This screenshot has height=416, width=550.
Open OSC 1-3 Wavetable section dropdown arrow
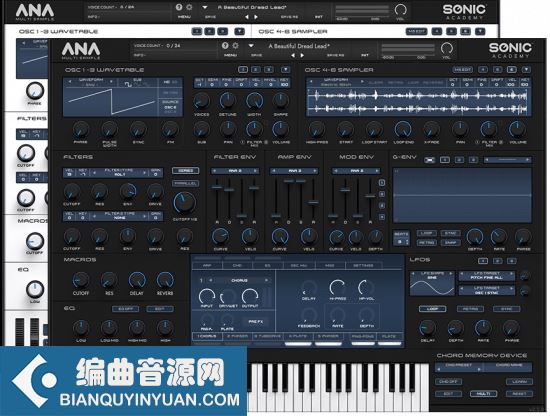click(286, 69)
